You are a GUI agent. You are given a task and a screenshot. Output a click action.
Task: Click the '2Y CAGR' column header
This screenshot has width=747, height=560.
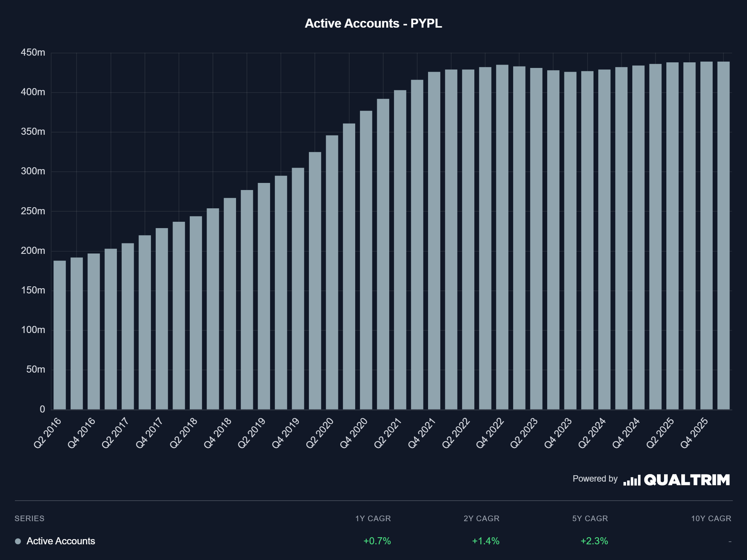pos(481,519)
